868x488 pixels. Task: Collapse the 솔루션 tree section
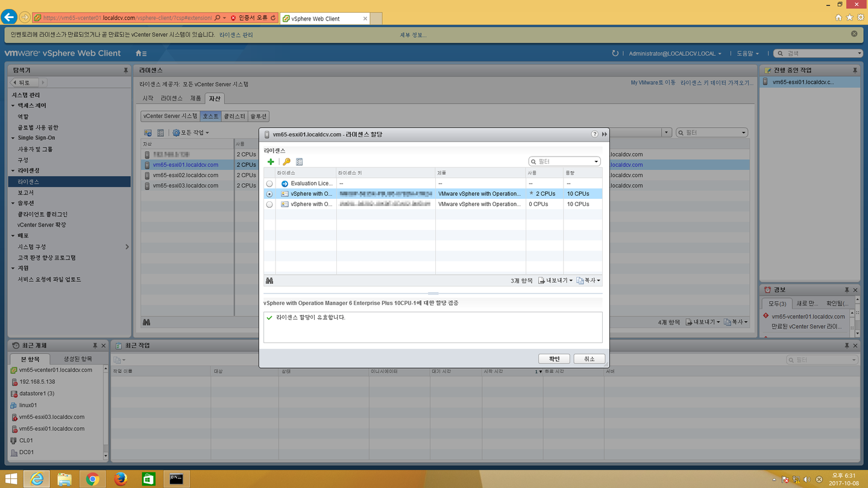click(13, 204)
